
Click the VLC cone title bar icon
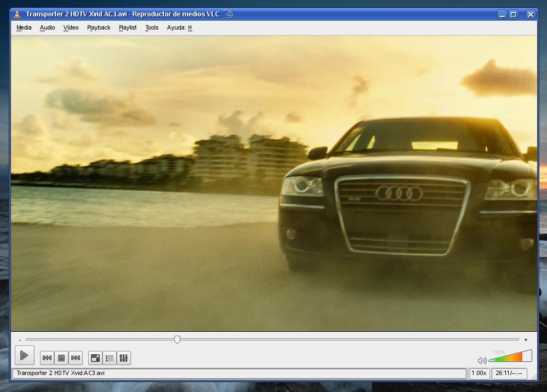17,14
